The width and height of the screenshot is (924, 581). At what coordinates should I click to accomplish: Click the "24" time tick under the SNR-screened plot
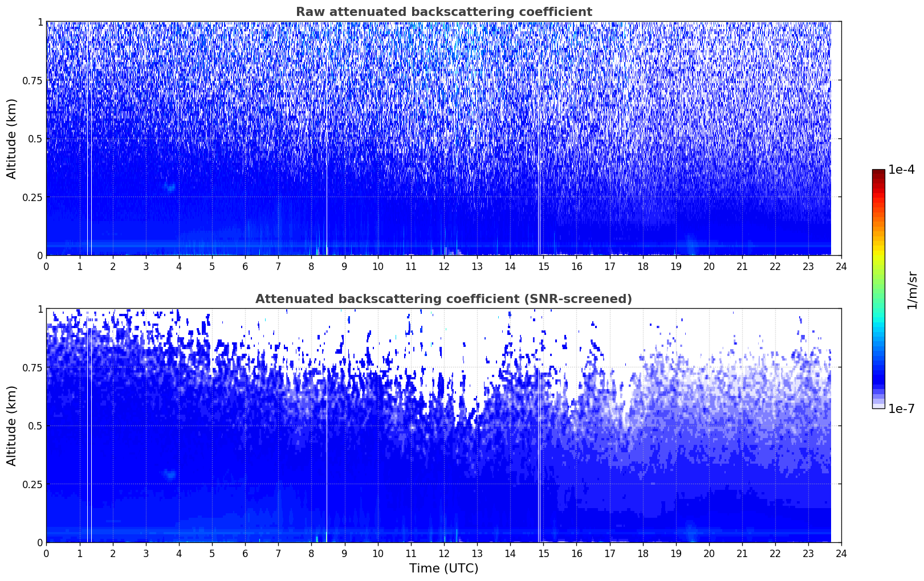(841, 553)
